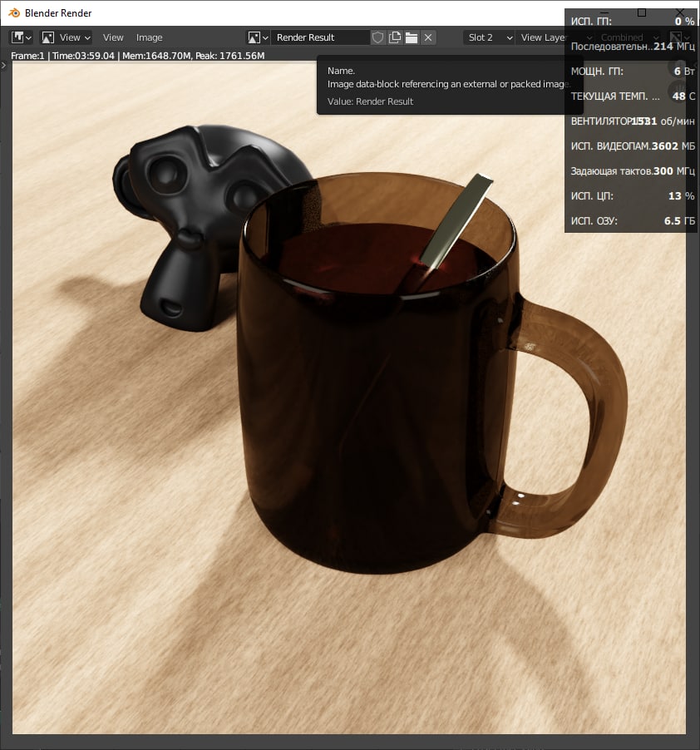The image size is (700, 750).
Task: Click the overlay row 'ИСП. ВИДЕОПАМ.' 3602 МБ
Action: (x=632, y=146)
